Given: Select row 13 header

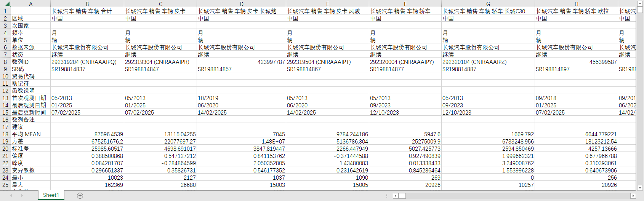Looking at the screenshot, I should point(5,98).
